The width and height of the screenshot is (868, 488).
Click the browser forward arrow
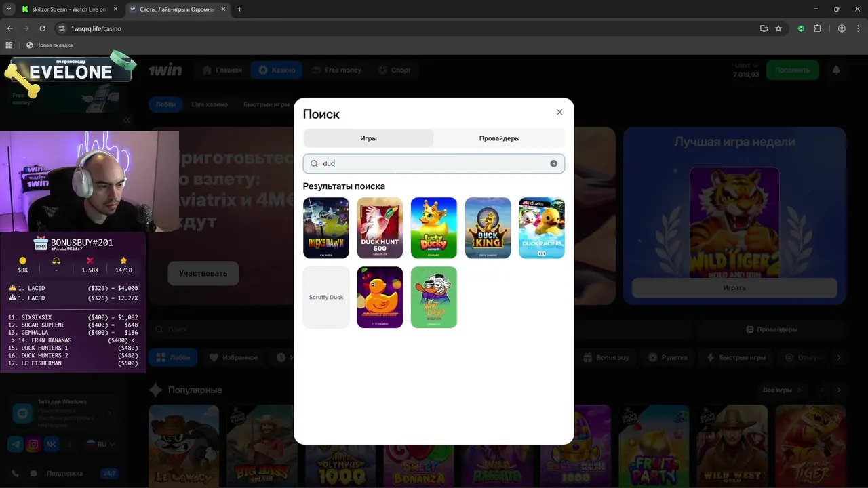[26, 28]
